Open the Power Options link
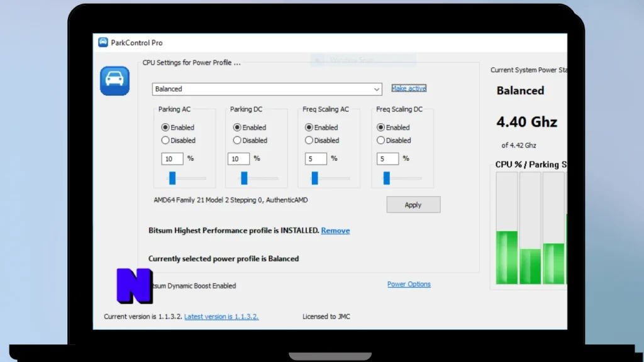The height and width of the screenshot is (362, 644). click(409, 284)
